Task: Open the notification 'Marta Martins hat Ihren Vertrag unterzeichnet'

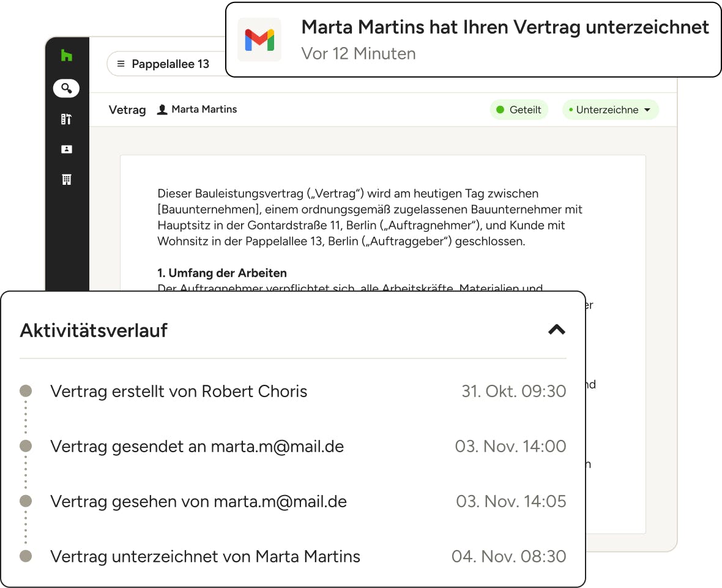Action: pos(505,28)
